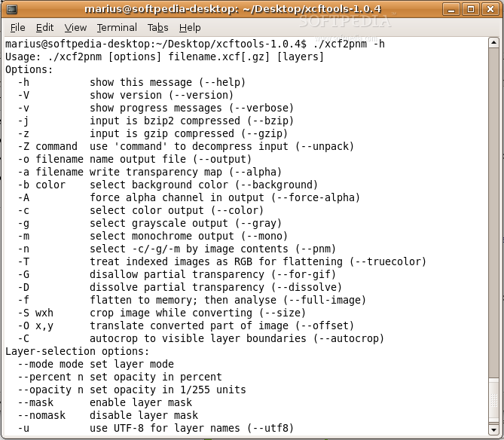Open the Help menu
The height and width of the screenshot is (440, 504).
[190, 27]
